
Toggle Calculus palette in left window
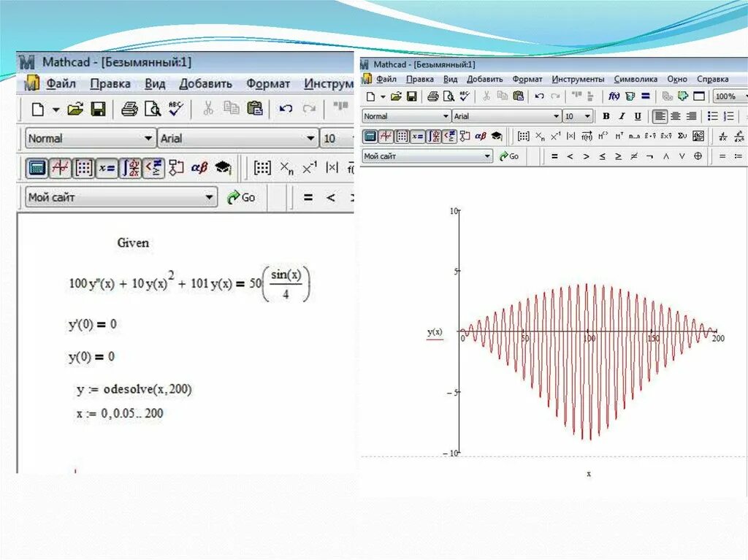pyautogui.click(x=130, y=168)
